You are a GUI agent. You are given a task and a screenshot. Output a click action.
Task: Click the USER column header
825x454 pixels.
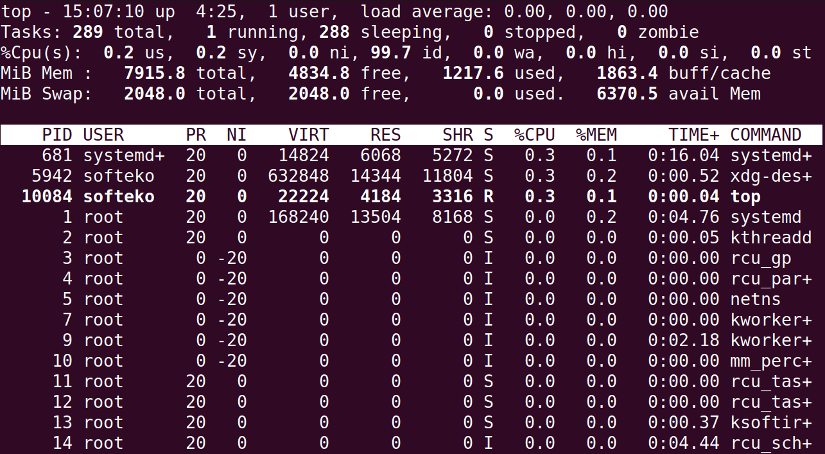tap(103, 135)
